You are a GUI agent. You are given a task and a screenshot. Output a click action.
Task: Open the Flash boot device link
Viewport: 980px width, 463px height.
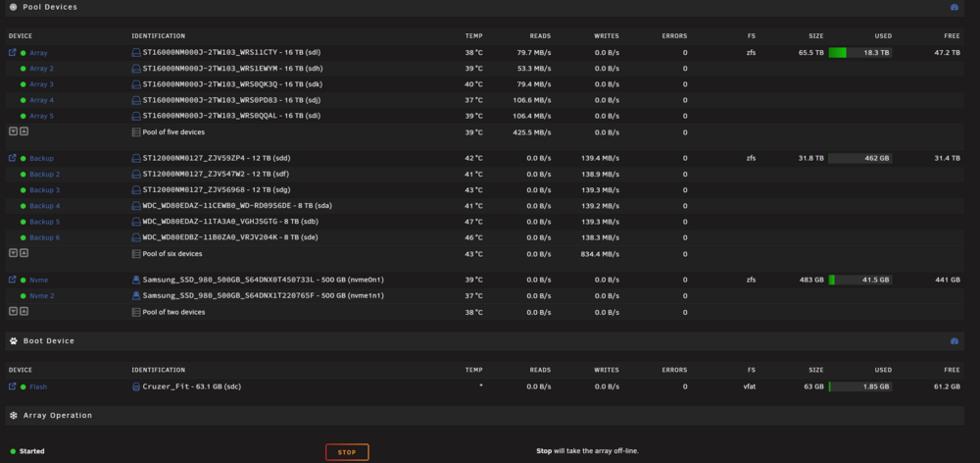tap(38, 387)
